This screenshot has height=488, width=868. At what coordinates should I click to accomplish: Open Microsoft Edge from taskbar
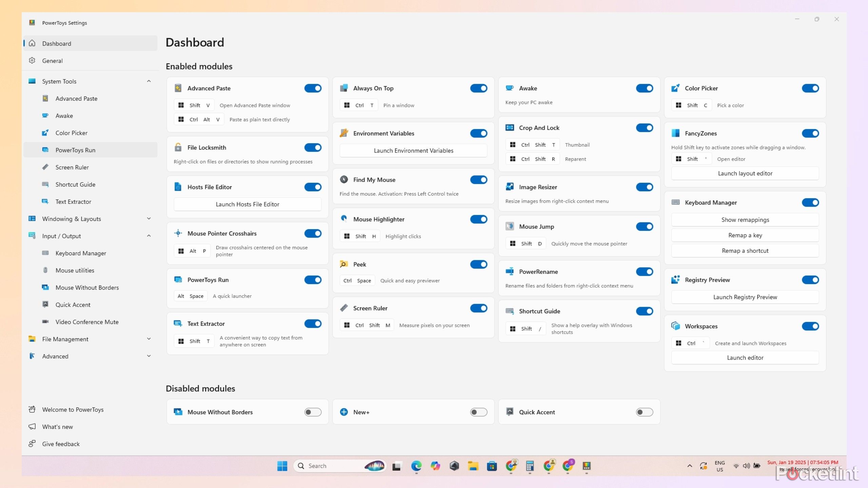point(416,466)
